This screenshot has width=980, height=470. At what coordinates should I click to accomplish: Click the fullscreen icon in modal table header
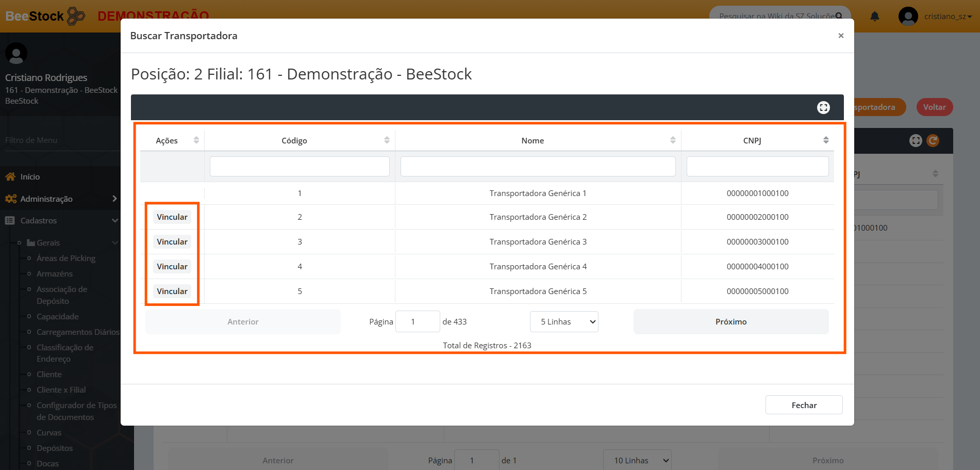(823, 107)
